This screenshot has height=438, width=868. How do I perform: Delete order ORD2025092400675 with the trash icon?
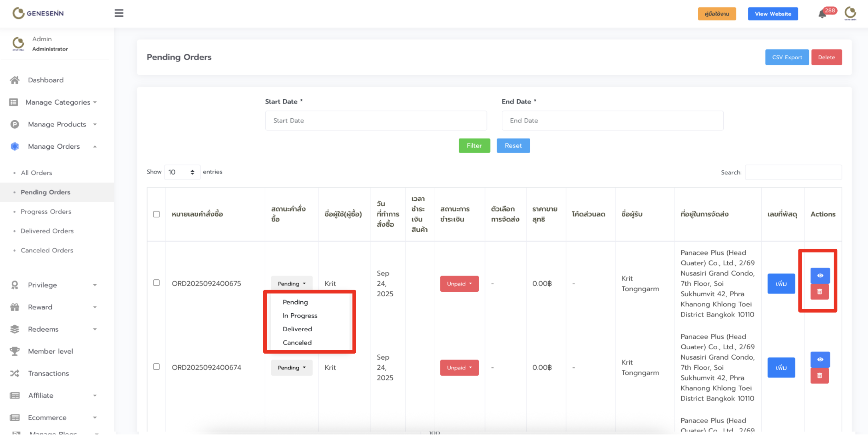click(819, 292)
